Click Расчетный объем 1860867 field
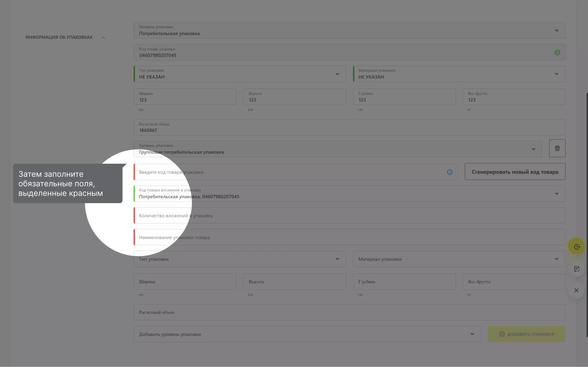The width and height of the screenshot is (588, 367). click(x=349, y=127)
